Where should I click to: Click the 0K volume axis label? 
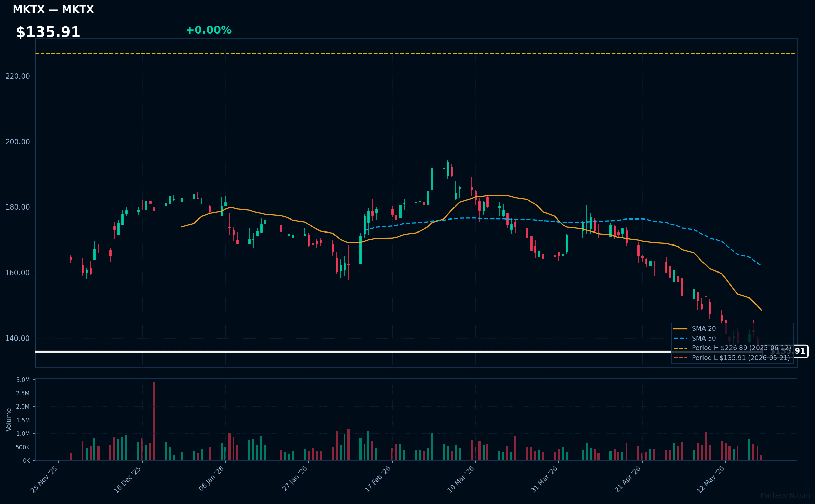[26, 461]
